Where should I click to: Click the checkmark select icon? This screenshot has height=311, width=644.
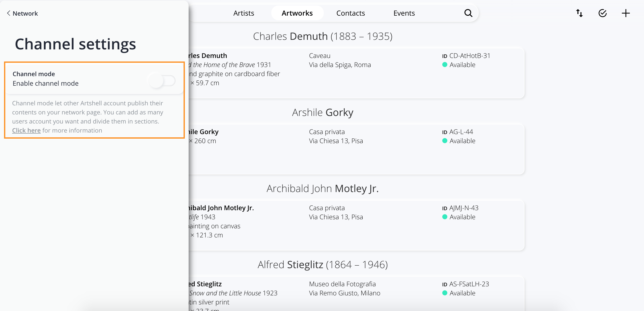[x=603, y=13]
